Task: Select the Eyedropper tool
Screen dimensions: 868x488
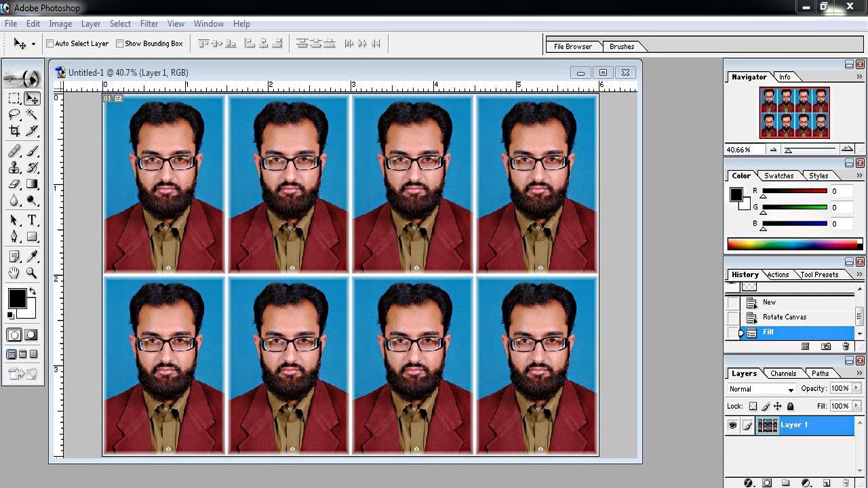Action: tap(32, 257)
